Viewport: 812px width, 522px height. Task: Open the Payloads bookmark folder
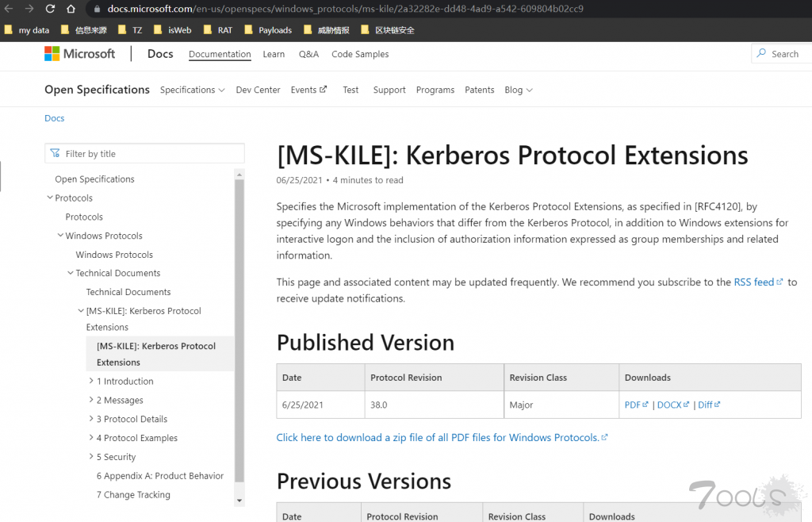[268, 30]
